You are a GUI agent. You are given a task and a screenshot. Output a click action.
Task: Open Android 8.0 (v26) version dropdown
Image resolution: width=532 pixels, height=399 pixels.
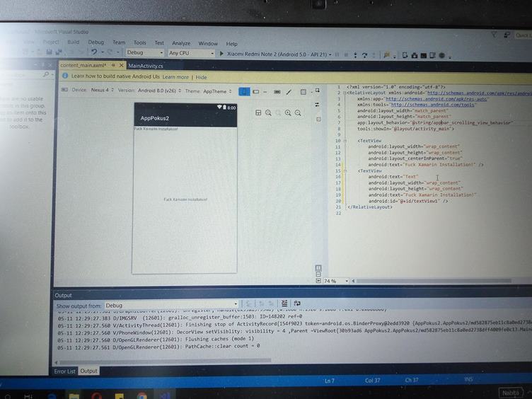click(159, 91)
